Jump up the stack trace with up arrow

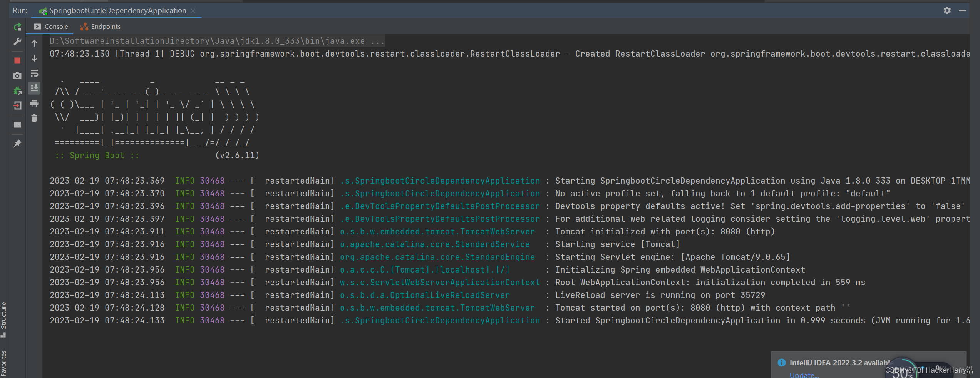pyautogui.click(x=34, y=43)
